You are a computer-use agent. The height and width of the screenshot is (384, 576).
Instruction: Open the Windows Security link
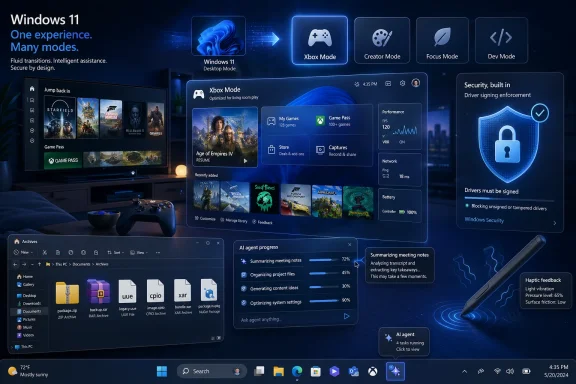pos(484,220)
